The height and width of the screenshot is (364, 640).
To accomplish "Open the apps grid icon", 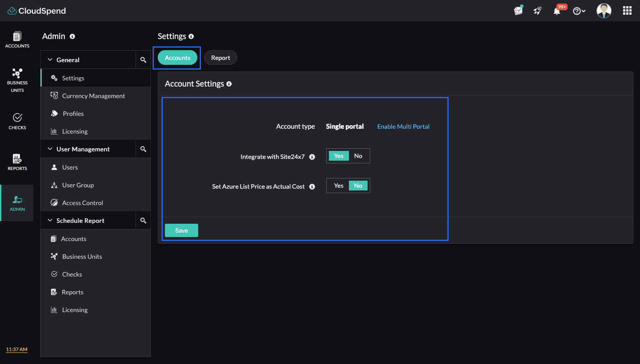I will click(627, 11).
